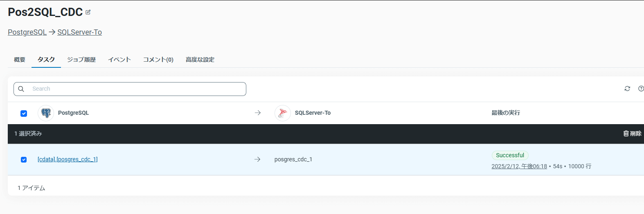Uncheck the select-all checkbox in header
The height and width of the screenshot is (214, 644).
click(24, 114)
